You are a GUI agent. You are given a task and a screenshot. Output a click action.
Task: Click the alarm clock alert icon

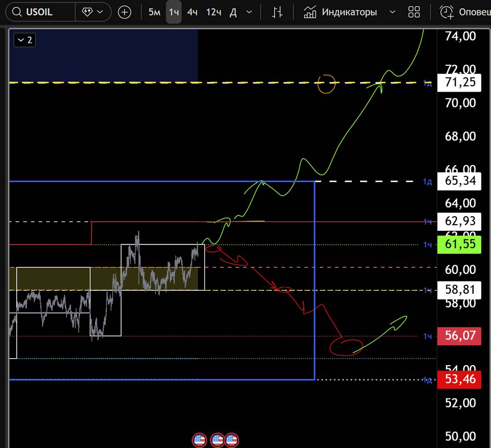pos(447,12)
